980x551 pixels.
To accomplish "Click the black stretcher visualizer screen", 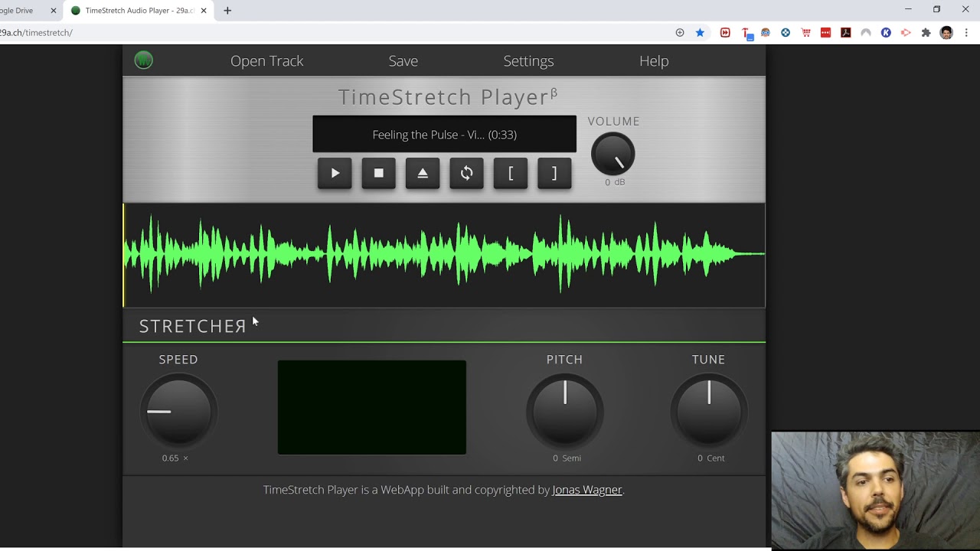I will [371, 407].
